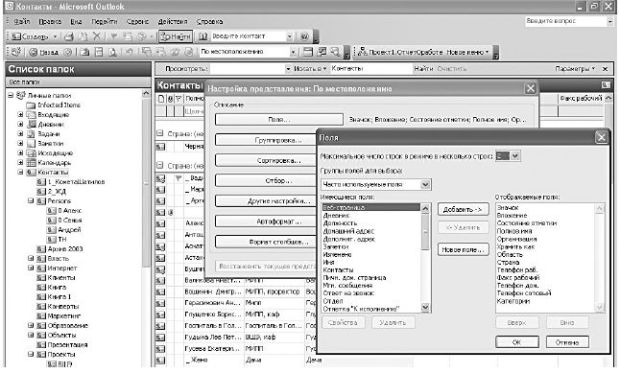This screenshot has height=373, width=620.
Task: Collapse the Личные папки root node
Action: (x=11, y=95)
